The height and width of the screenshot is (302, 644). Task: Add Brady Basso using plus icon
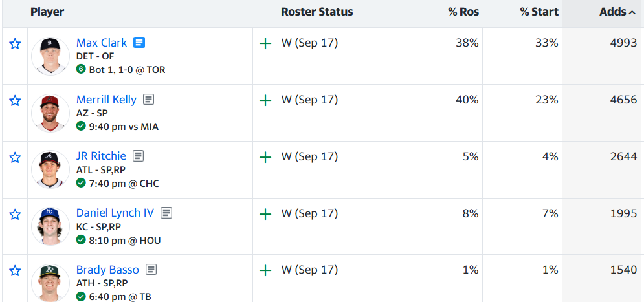[x=266, y=270]
